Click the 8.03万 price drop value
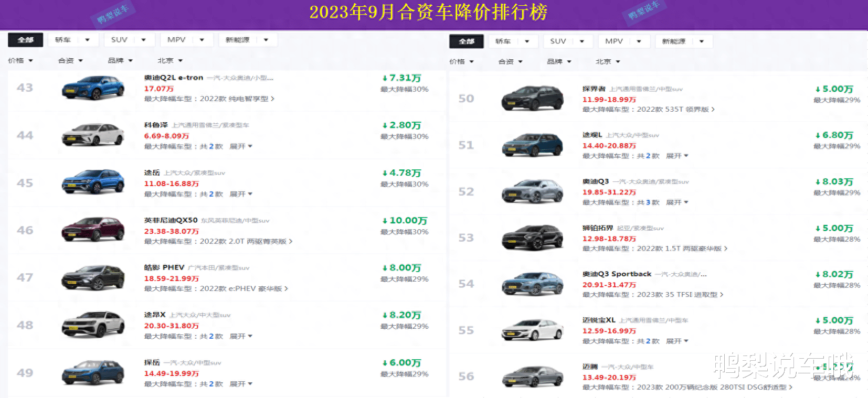The width and height of the screenshot is (868, 398). (834, 181)
